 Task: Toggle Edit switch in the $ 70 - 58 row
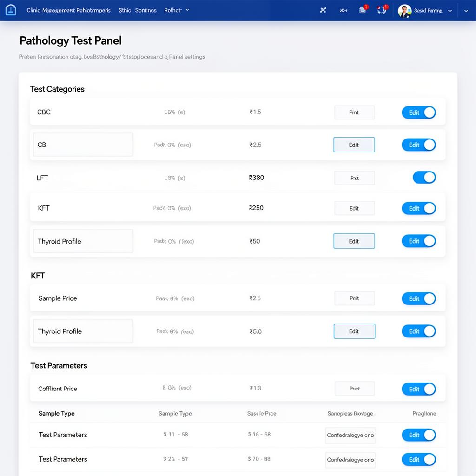[x=419, y=460]
